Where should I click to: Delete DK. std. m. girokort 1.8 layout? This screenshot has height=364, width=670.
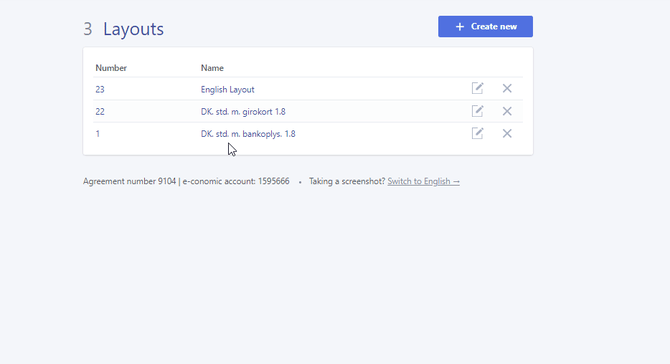tap(507, 111)
